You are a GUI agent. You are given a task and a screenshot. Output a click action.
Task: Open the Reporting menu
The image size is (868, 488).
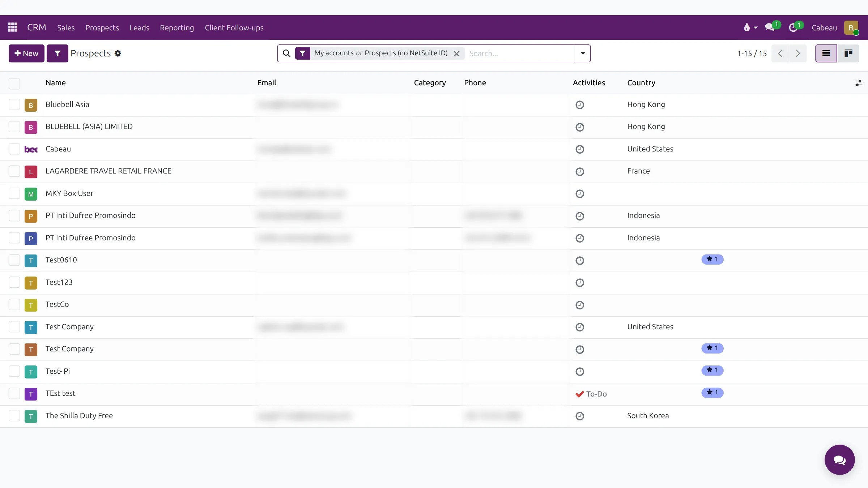[x=177, y=28]
